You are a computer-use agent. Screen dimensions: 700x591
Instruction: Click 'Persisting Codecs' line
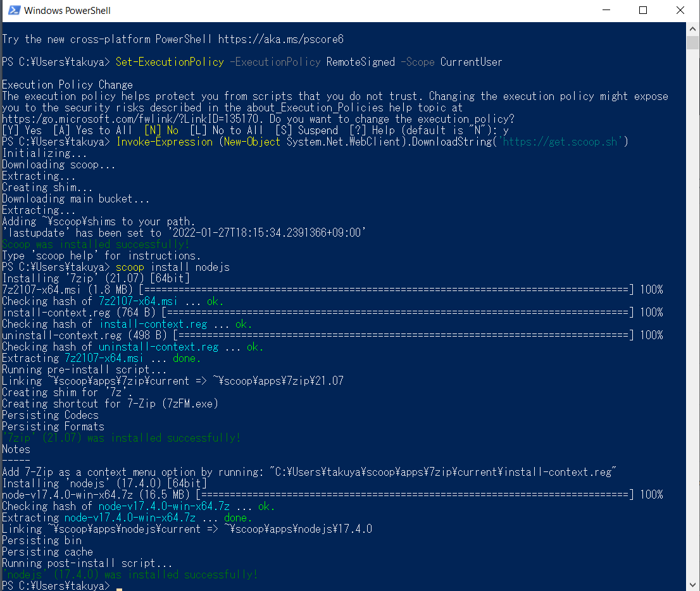(50, 415)
